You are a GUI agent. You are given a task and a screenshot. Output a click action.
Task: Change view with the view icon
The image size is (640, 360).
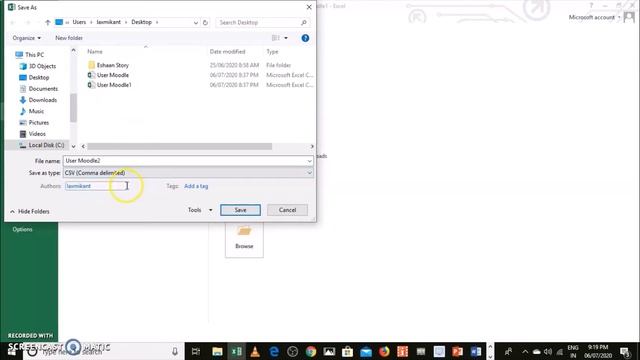tap(276, 38)
